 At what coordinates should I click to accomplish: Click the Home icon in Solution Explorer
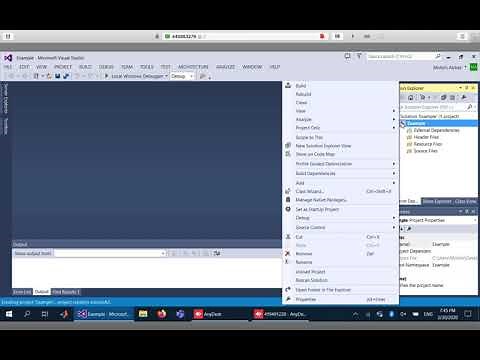411,98
